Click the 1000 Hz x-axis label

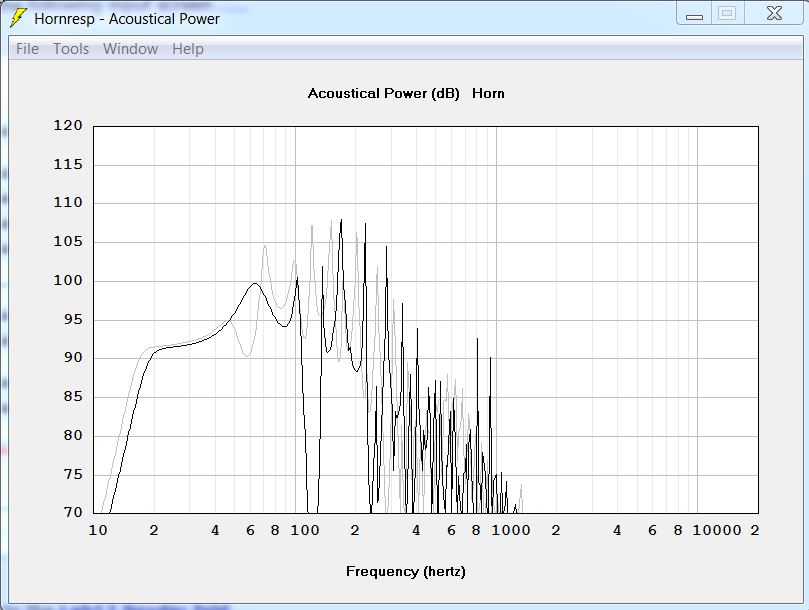coord(511,531)
